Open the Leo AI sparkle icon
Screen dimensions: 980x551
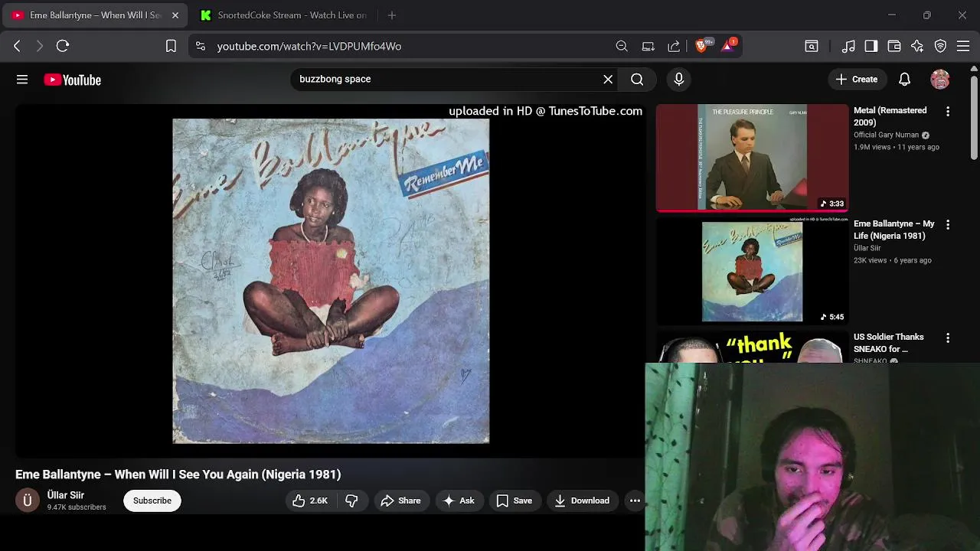(x=917, y=46)
